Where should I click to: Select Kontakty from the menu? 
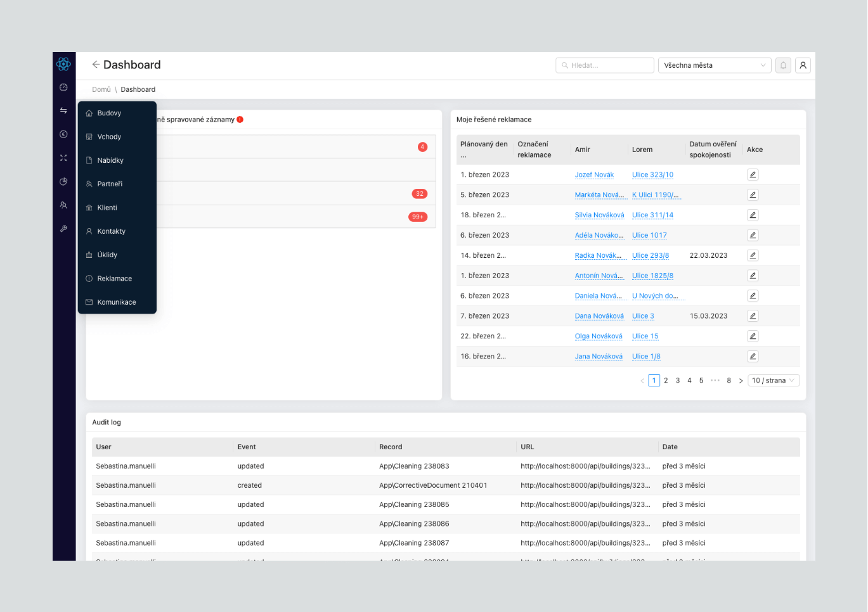coord(117,231)
